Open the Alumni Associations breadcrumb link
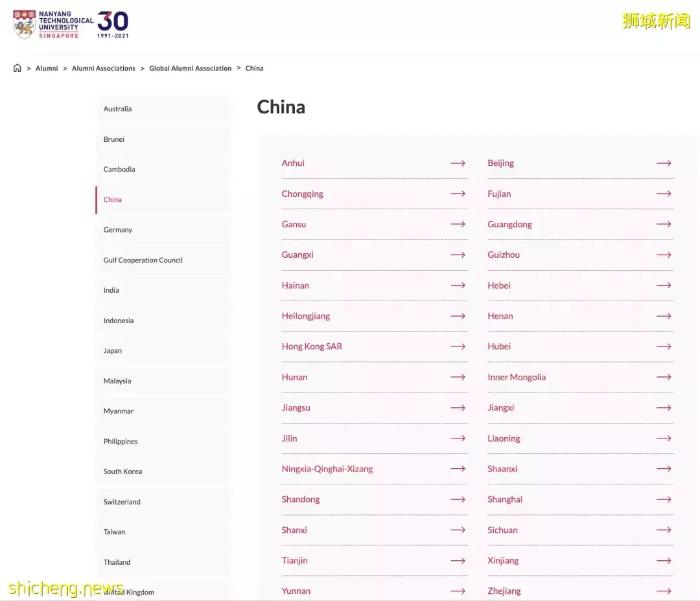This screenshot has width=700, height=601. [104, 68]
